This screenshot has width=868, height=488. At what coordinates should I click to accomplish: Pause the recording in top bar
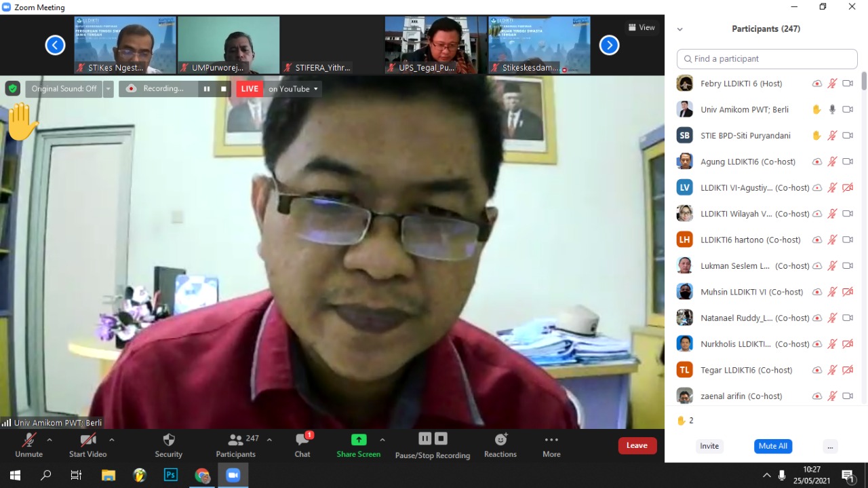click(207, 89)
